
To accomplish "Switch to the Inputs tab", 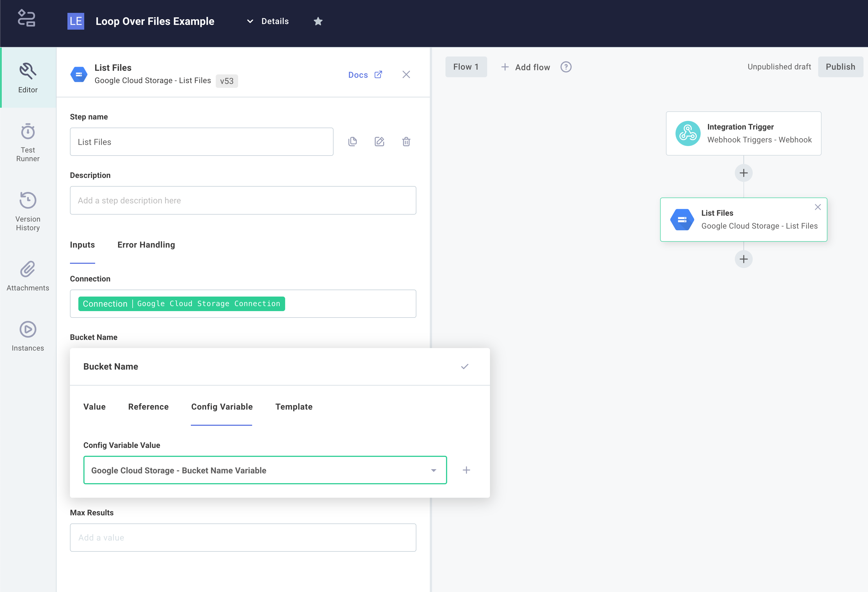I will coord(83,245).
